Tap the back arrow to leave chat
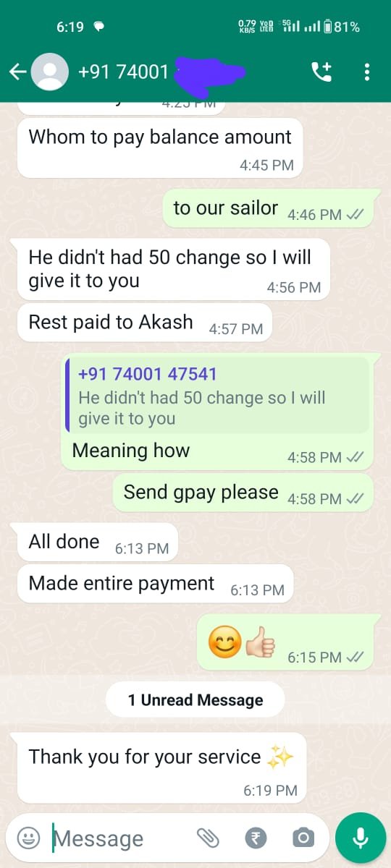Screen dimensions: 391x868 (x=17, y=72)
